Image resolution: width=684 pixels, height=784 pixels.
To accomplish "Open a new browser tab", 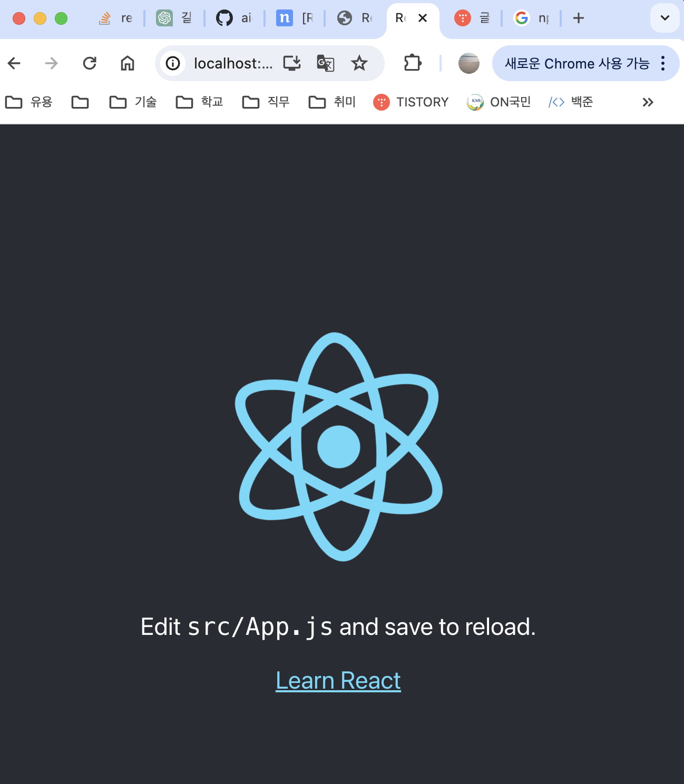I will click(579, 18).
